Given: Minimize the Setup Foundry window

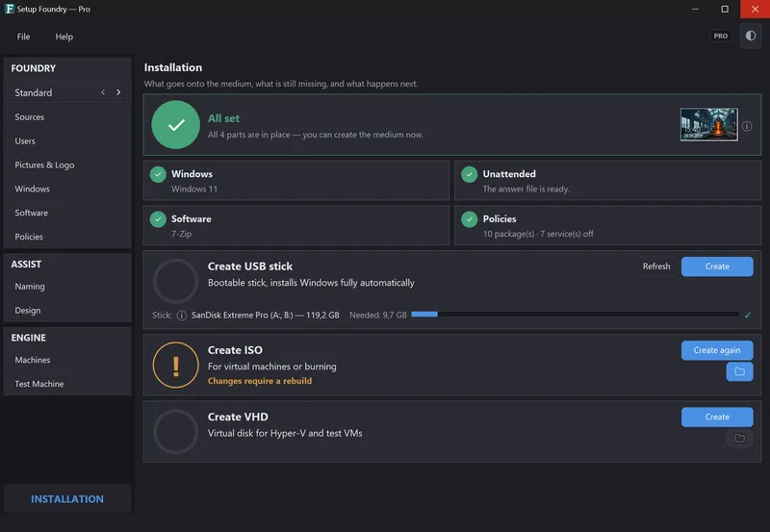Looking at the screenshot, I should (x=695, y=9).
